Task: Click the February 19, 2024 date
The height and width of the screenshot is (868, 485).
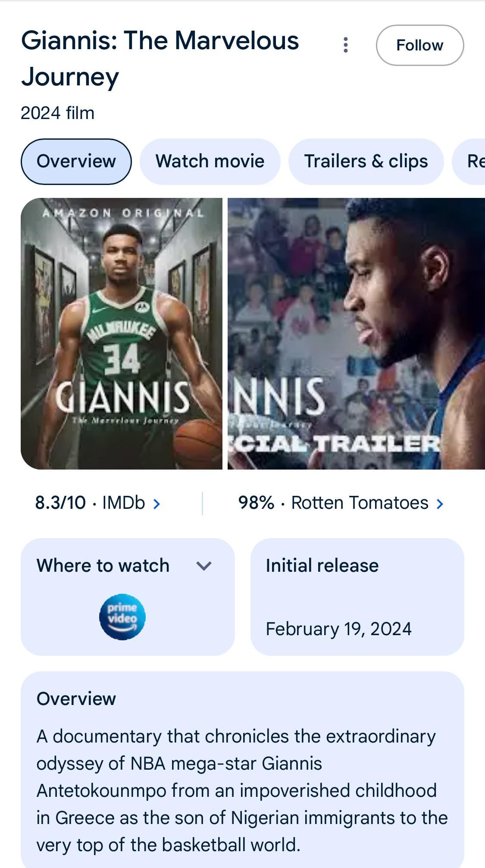Action: tap(338, 629)
